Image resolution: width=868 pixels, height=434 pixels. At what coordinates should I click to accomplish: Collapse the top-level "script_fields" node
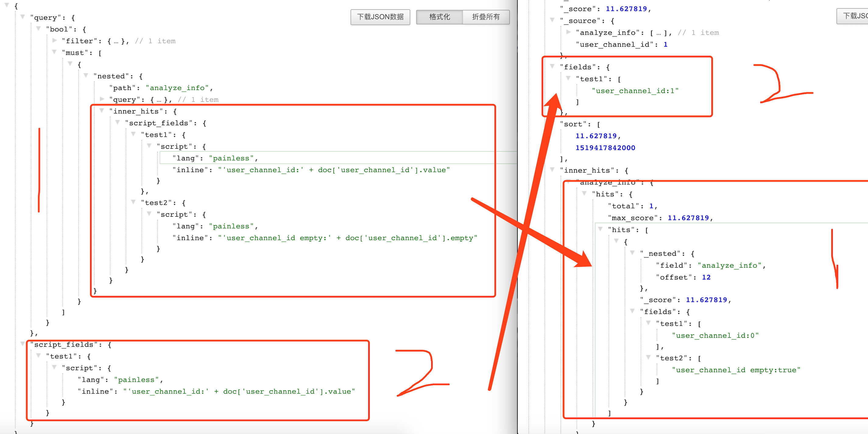pyautogui.click(x=23, y=343)
